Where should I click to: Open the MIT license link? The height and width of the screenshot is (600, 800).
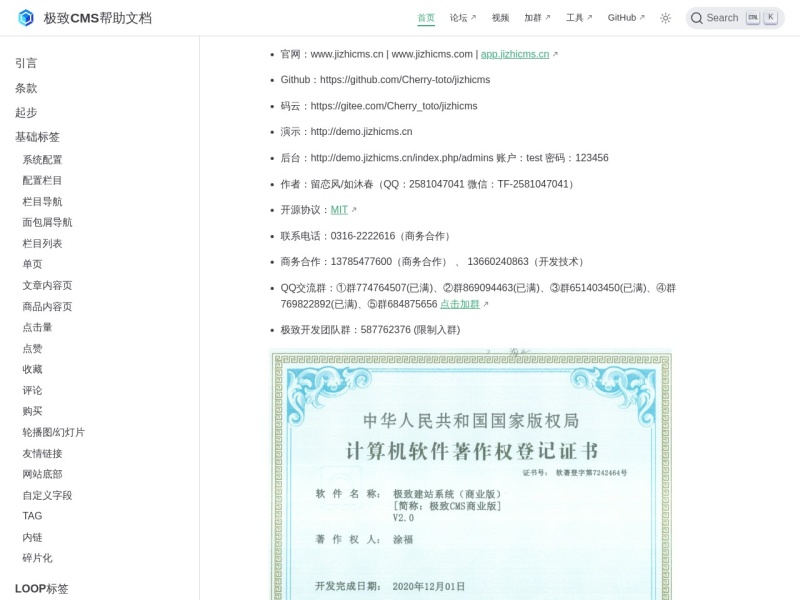click(x=339, y=210)
